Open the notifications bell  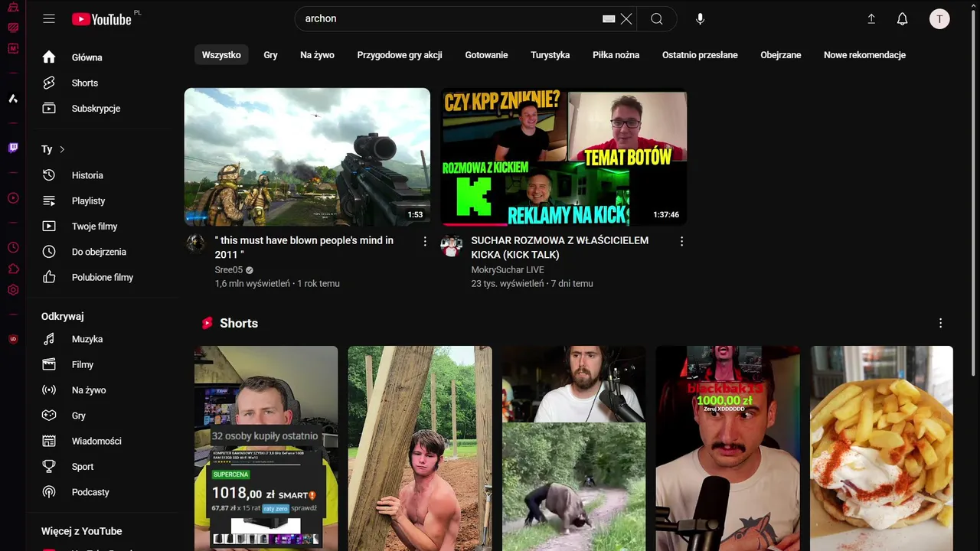point(902,19)
